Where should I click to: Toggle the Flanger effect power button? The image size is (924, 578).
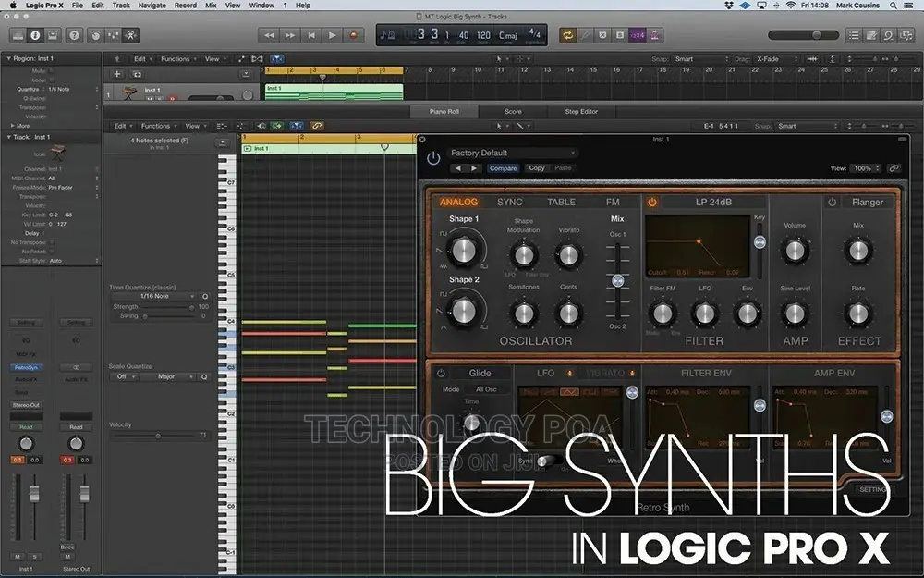833,203
